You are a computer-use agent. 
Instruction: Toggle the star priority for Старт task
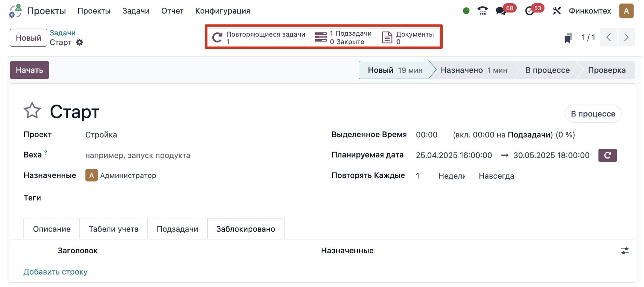click(x=32, y=110)
